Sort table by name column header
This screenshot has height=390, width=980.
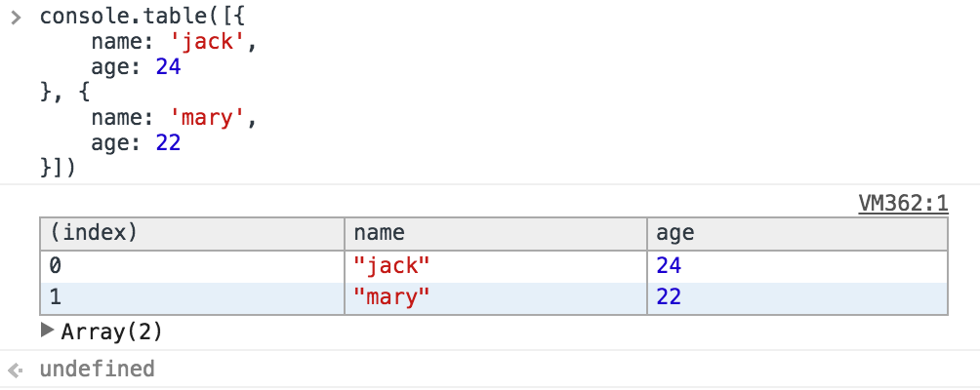point(496,234)
